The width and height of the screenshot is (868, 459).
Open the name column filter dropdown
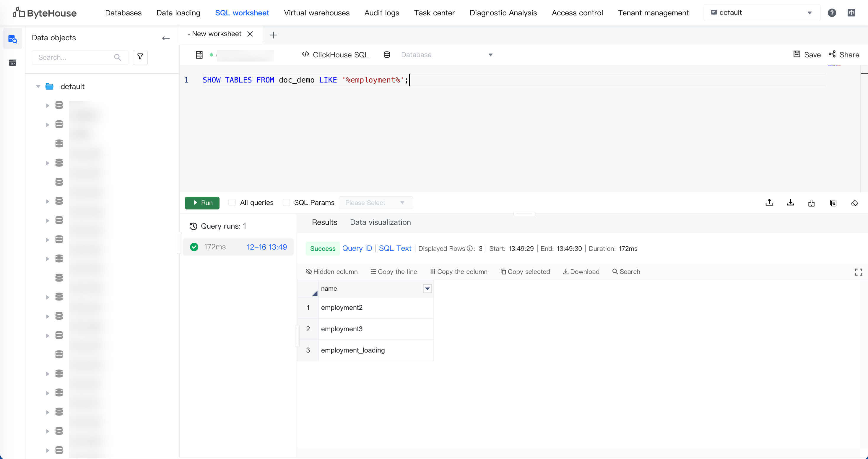point(427,288)
